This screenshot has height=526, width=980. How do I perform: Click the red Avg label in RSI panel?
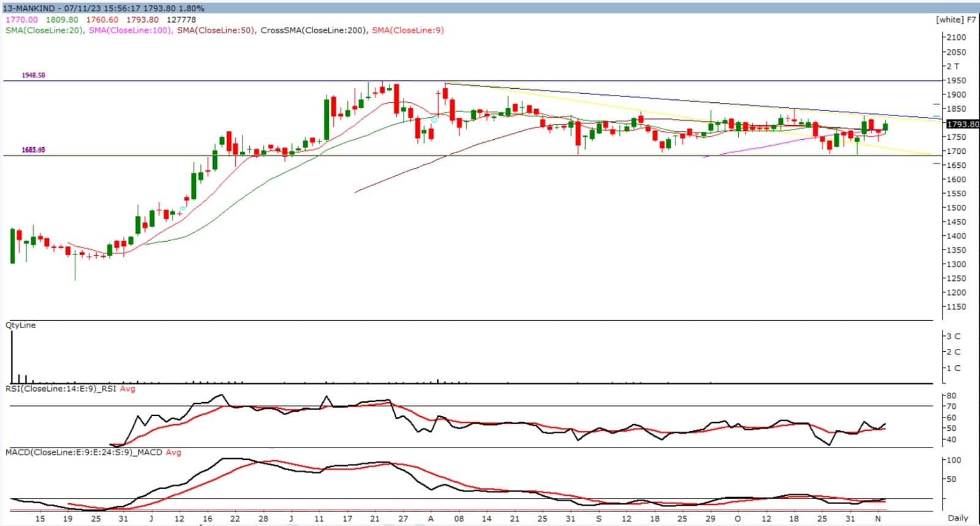(127, 389)
